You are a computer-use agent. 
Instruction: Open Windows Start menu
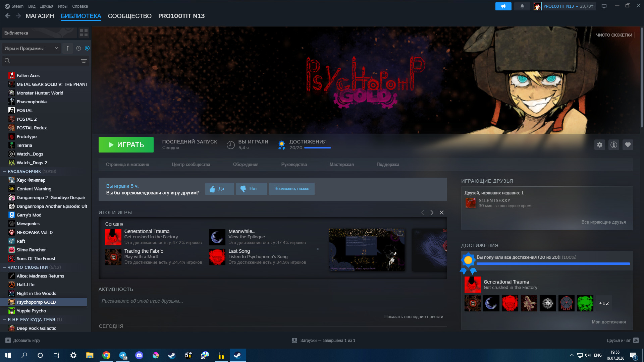point(8,355)
